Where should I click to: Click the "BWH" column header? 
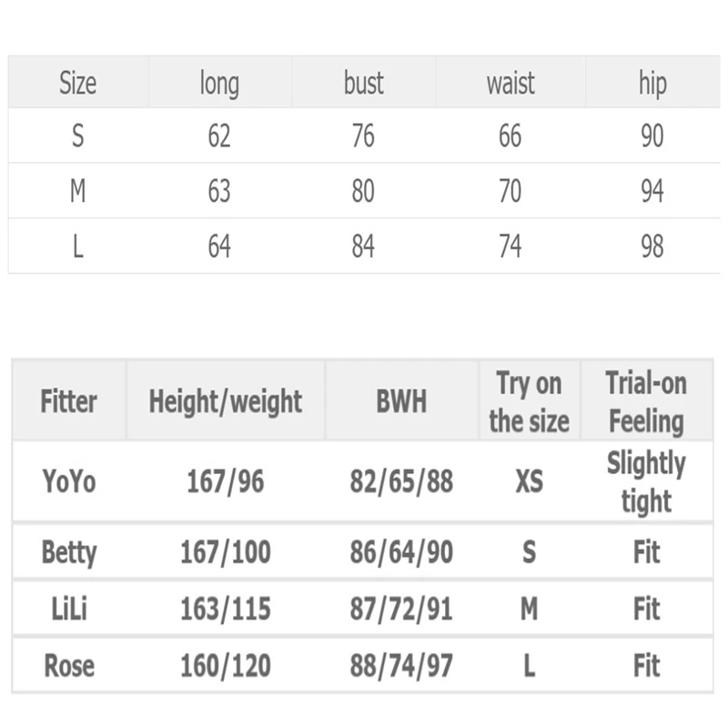pos(401,401)
